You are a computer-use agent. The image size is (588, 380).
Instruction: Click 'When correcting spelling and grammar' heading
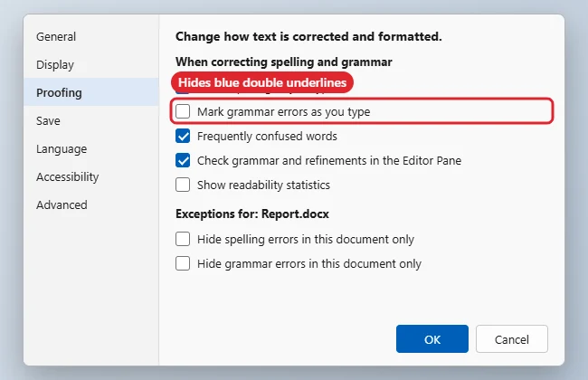[x=284, y=62]
